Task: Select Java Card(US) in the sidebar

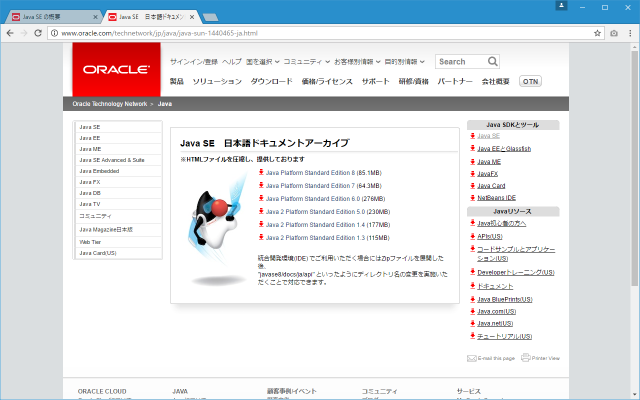Action: click(118, 253)
